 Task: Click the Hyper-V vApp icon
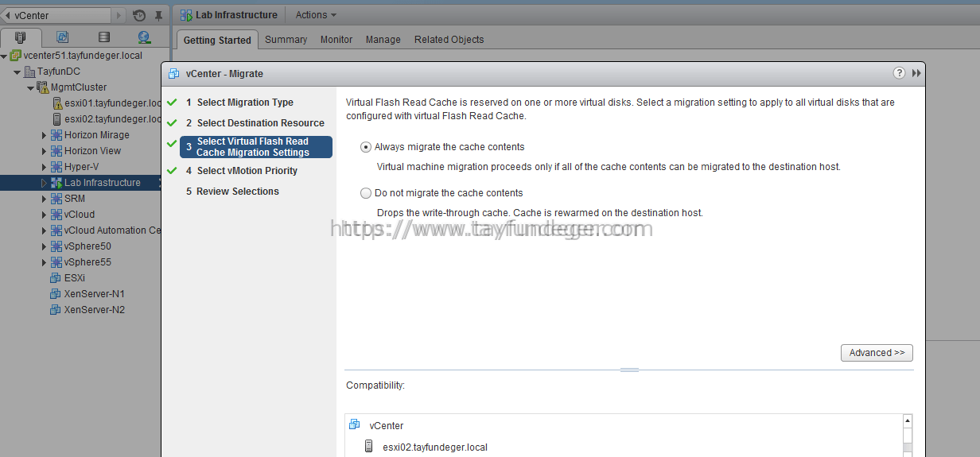tap(56, 167)
